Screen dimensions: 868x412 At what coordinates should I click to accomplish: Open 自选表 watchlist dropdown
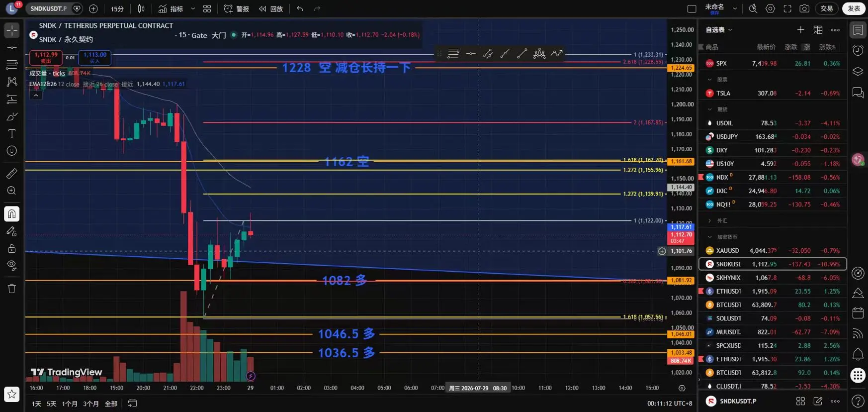[x=719, y=30]
